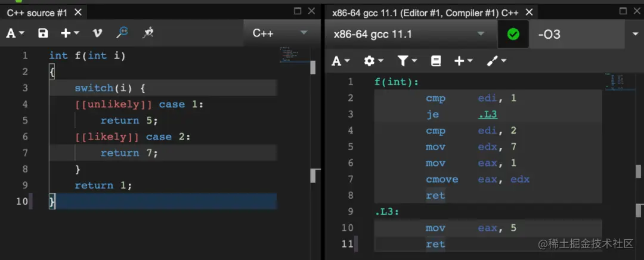This screenshot has width=644, height=260.
Task: Click the libraries book icon
Action: tap(436, 61)
